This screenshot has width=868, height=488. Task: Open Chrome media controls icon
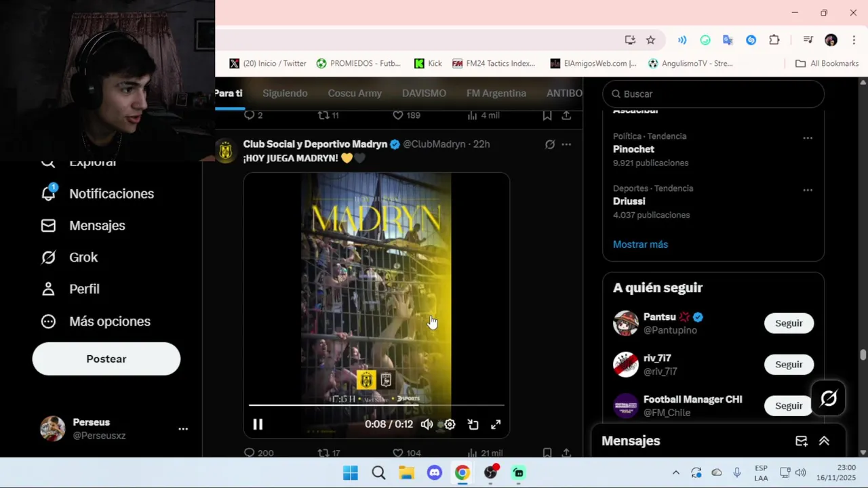808,40
